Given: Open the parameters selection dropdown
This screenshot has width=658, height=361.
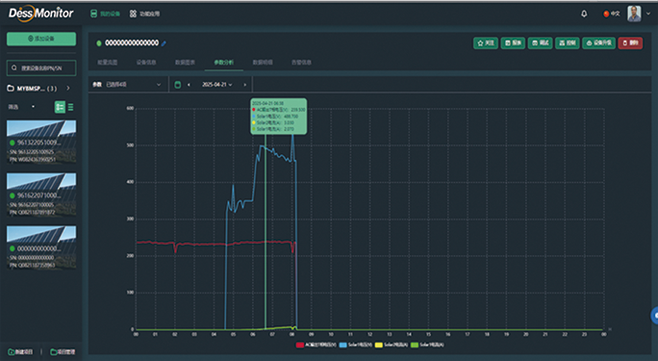Looking at the screenshot, I should [127, 84].
